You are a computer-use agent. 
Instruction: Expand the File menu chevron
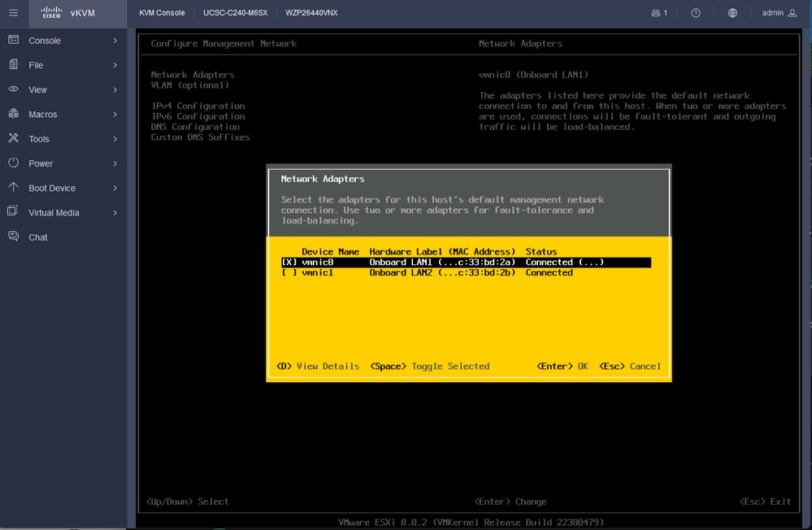click(115, 65)
